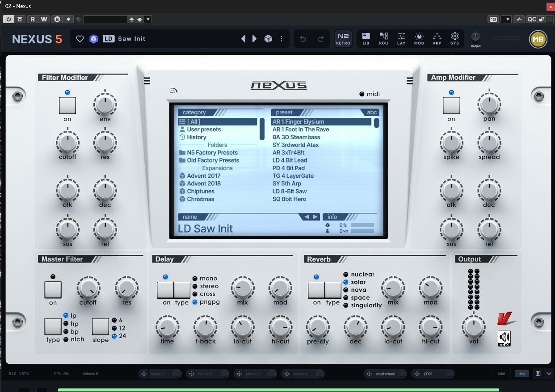Click the Output vol knob
Screen dimensions: 555x392
(x=473, y=327)
